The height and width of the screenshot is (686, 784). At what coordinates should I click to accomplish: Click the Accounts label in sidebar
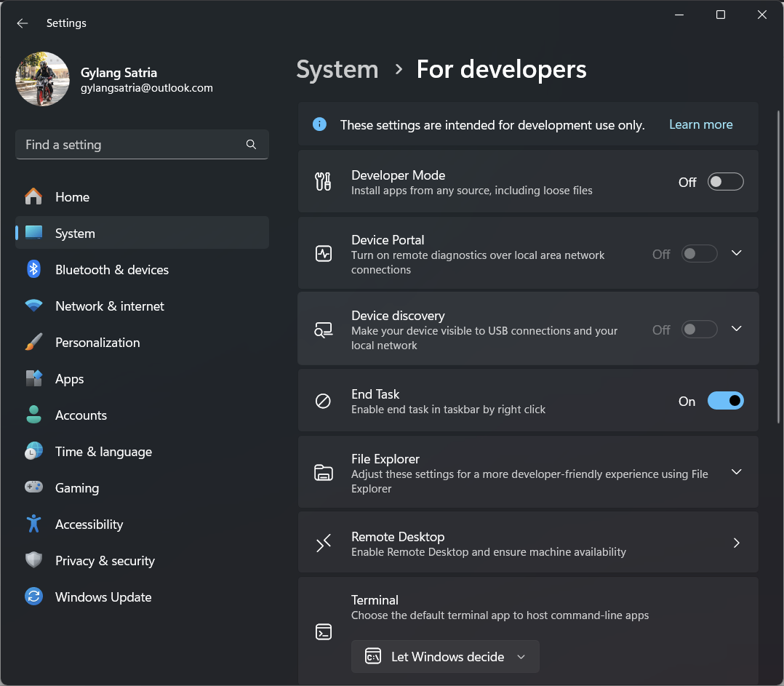pyautogui.click(x=81, y=415)
